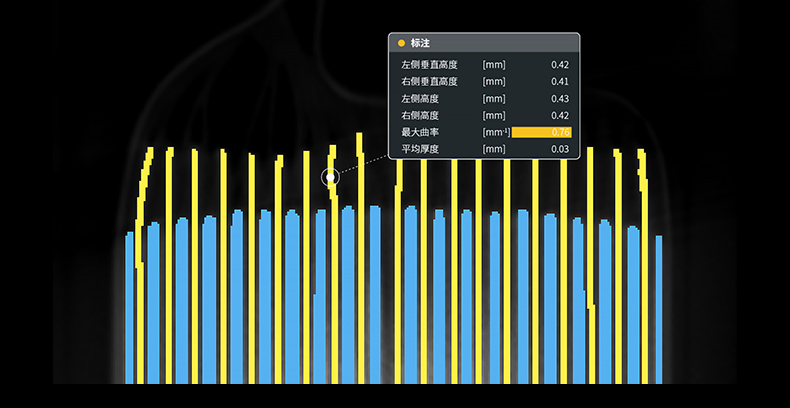The width and height of the screenshot is (790, 408).
Task: Click the [mm] unit in the 左侧垂直高度 row
Action: [x=494, y=64]
